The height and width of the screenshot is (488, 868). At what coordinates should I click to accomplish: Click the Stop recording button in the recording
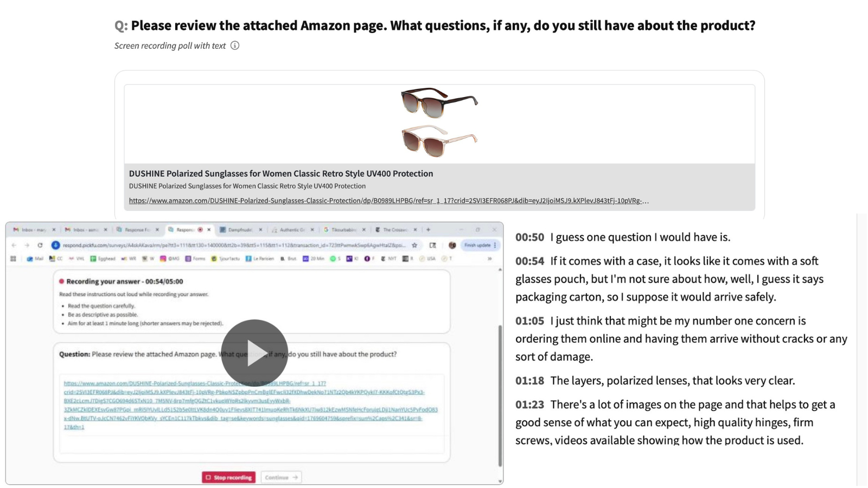click(x=228, y=477)
